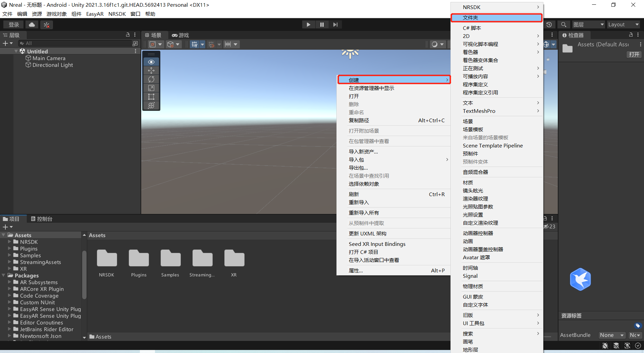The image size is (644, 353).
Task: Click 导入新资产... in context menu
Action: pos(394,151)
